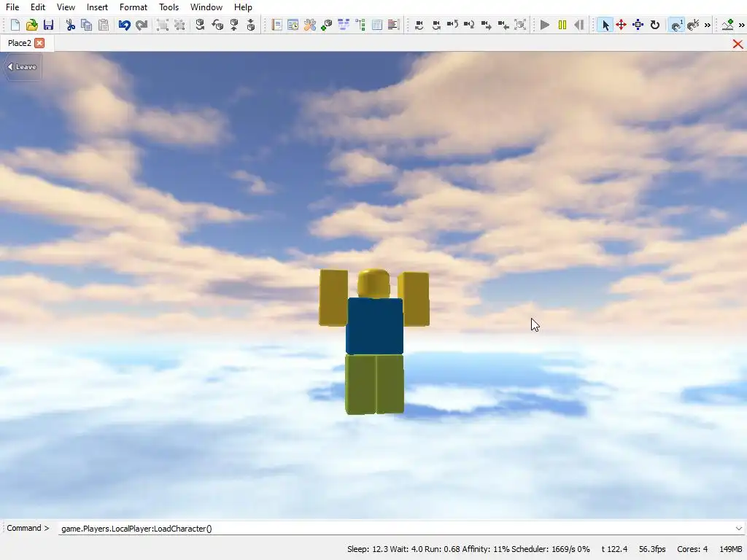Group selected parts icon

click(x=163, y=26)
